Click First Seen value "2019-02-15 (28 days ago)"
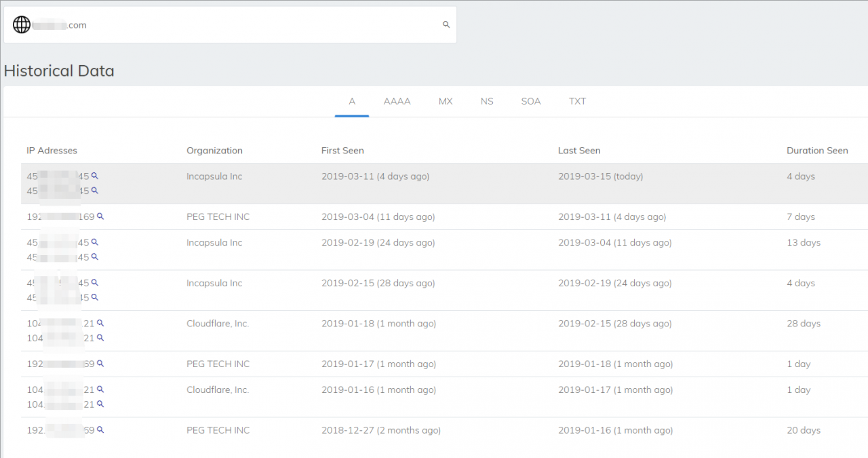The height and width of the screenshot is (458, 868). pyautogui.click(x=378, y=283)
